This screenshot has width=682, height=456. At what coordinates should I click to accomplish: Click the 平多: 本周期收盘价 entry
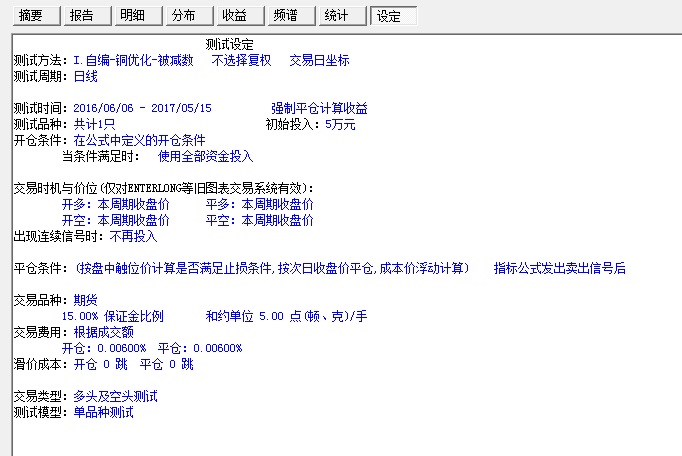pos(259,204)
